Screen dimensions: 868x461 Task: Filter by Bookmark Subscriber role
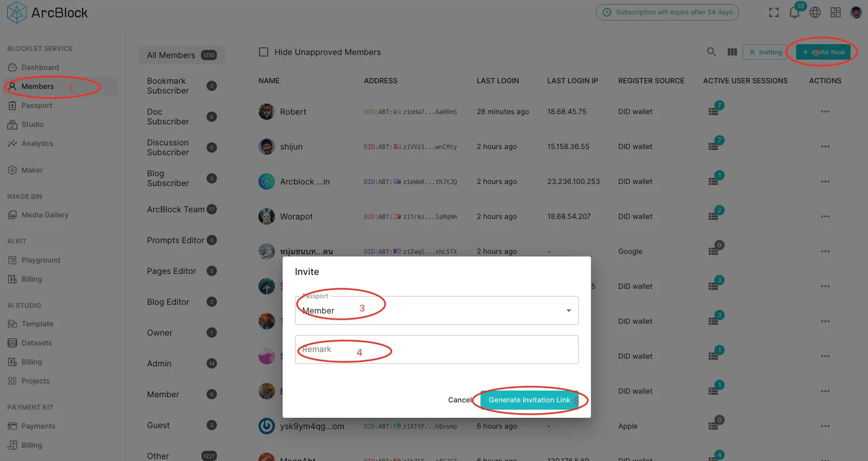[182, 86]
